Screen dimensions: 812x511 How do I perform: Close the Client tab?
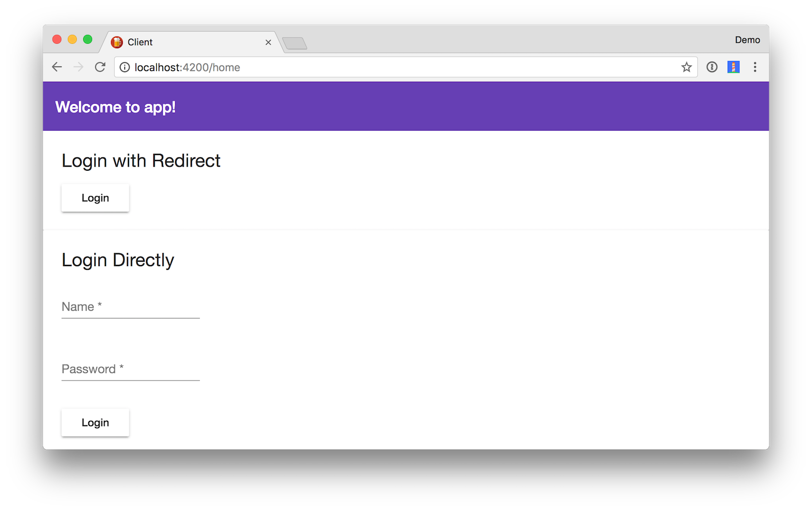[268, 43]
